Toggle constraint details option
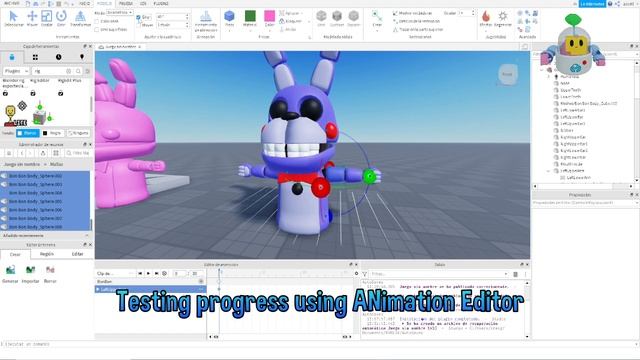Screen dimensions: 640x360 coord(416,21)
